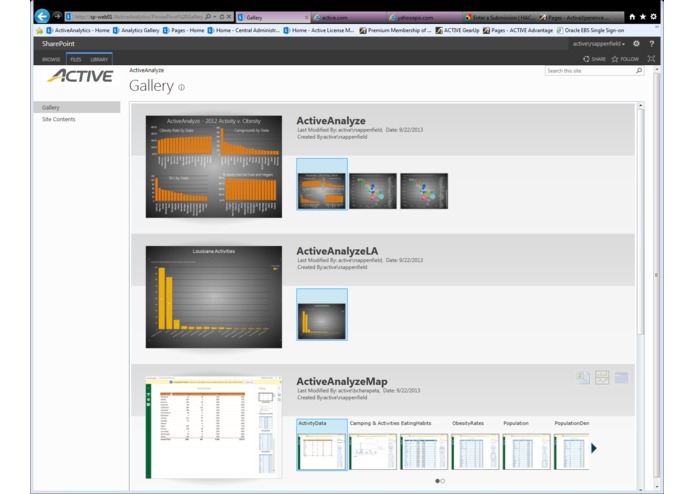The image size is (695, 494).
Task: Switch to the active.com browser tab
Action: click(348, 17)
